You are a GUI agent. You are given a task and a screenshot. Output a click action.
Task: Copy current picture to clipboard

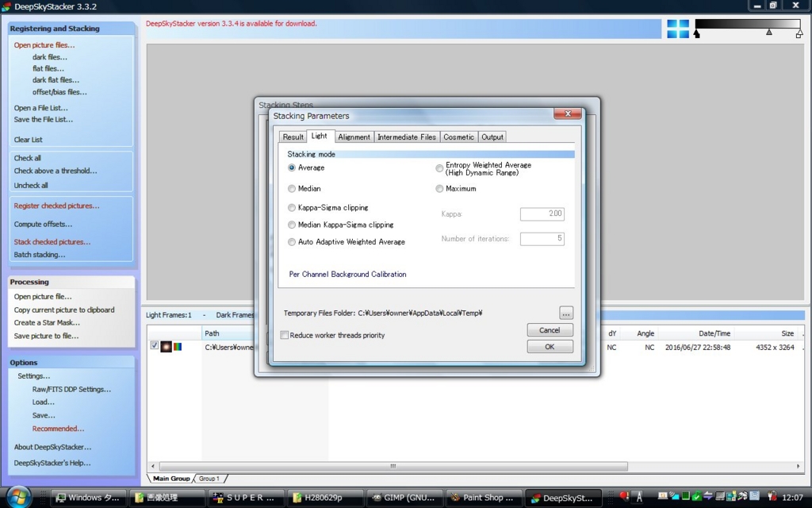pos(64,310)
